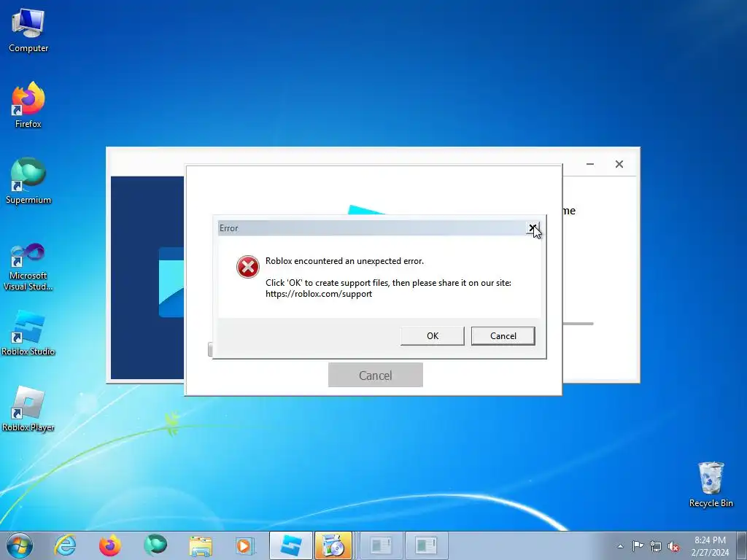Launch Supermium from the taskbar

[x=155, y=545]
